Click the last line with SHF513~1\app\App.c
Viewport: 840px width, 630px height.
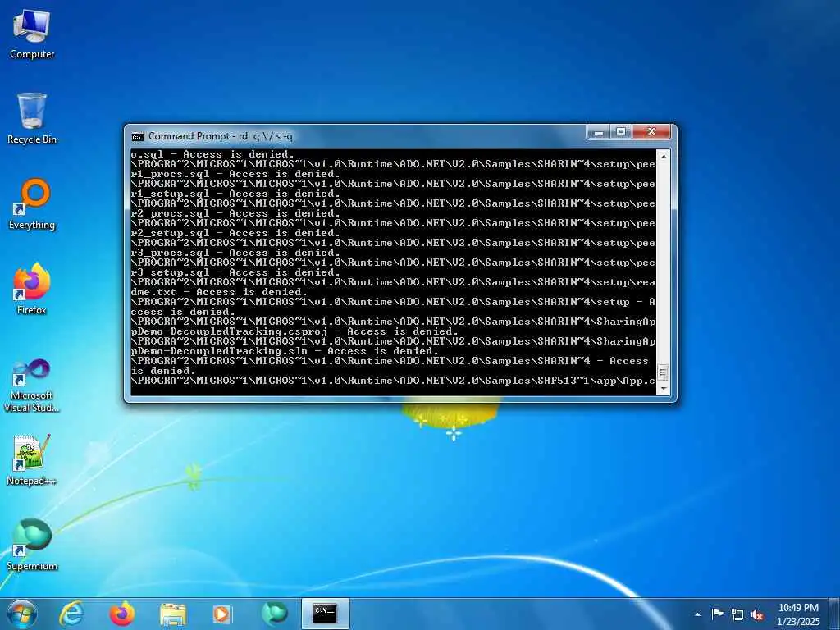393,381
